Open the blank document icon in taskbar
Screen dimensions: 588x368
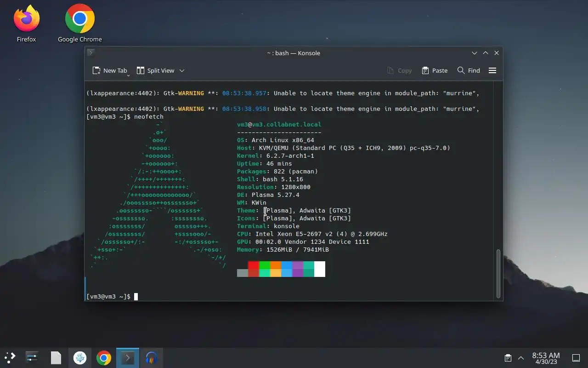click(56, 358)
